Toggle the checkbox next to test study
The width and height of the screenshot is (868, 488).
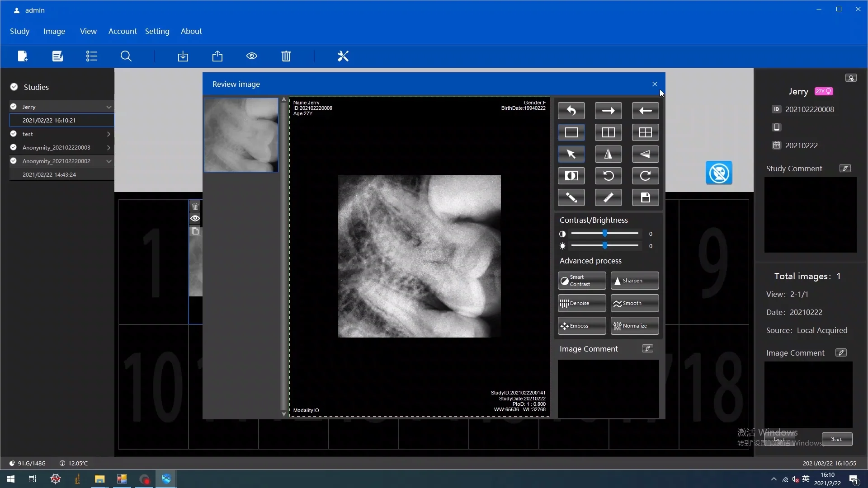click(x=14, y=134)
